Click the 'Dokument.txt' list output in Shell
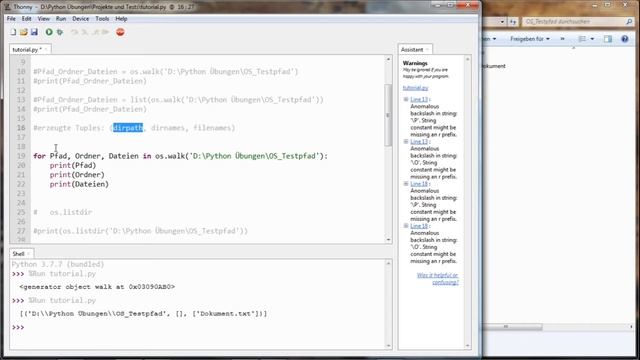 click(143, 314)
